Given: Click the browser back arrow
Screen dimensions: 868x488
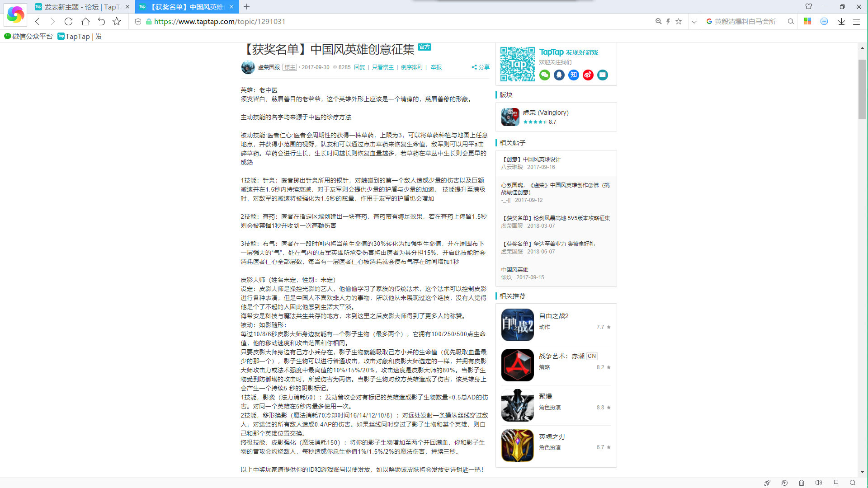Looking at the screenshot, I should pyautogui.click(x=38, y=21).
